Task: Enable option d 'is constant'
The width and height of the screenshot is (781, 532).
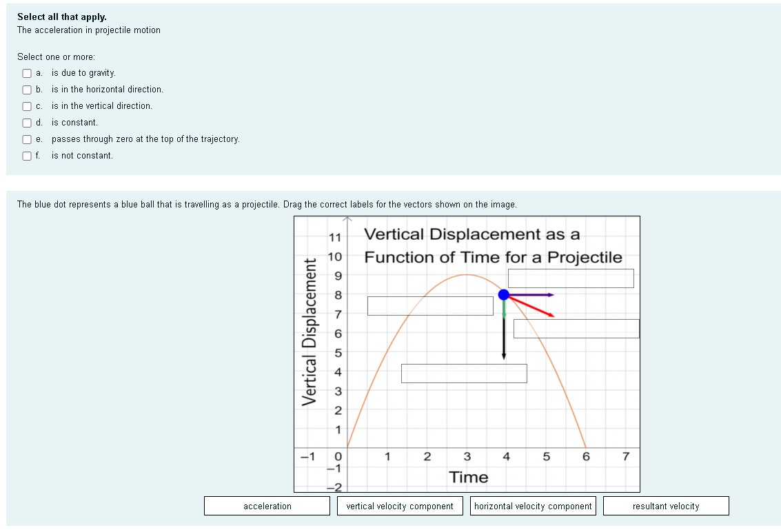Action: [x=26, y=123]
